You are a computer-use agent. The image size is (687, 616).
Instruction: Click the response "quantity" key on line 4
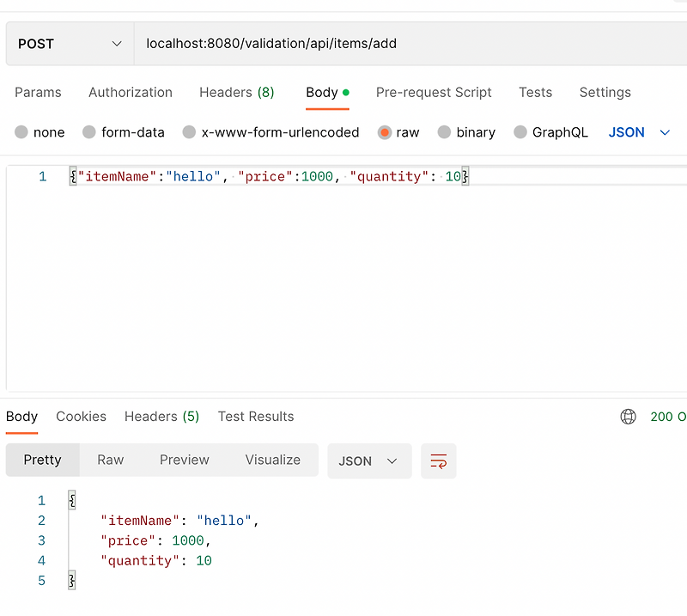[x=140, y=561]
